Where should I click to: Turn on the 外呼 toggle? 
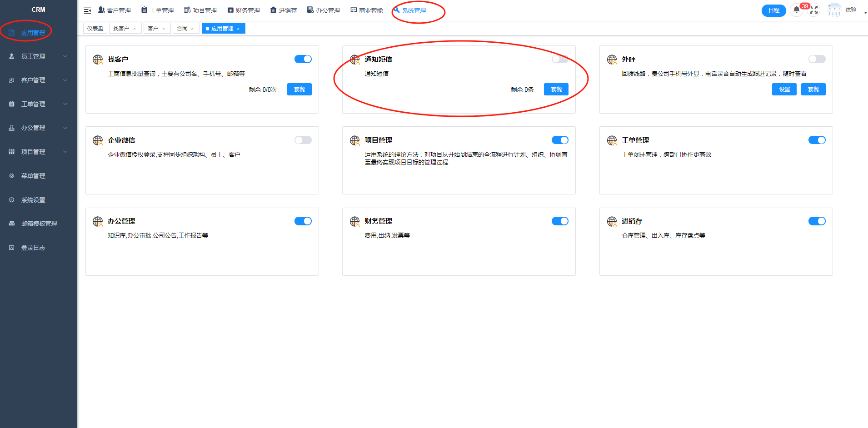tap(817, 59)
